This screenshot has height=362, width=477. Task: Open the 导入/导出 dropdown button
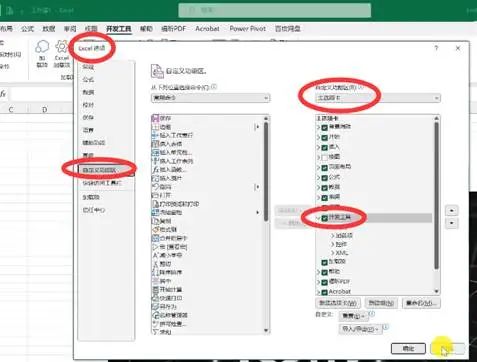[x=360, y=329]
